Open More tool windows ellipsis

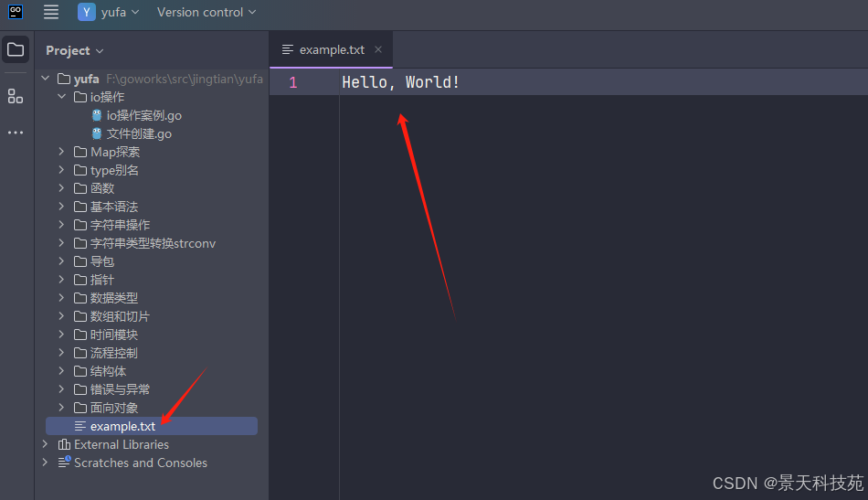(16, 133)
